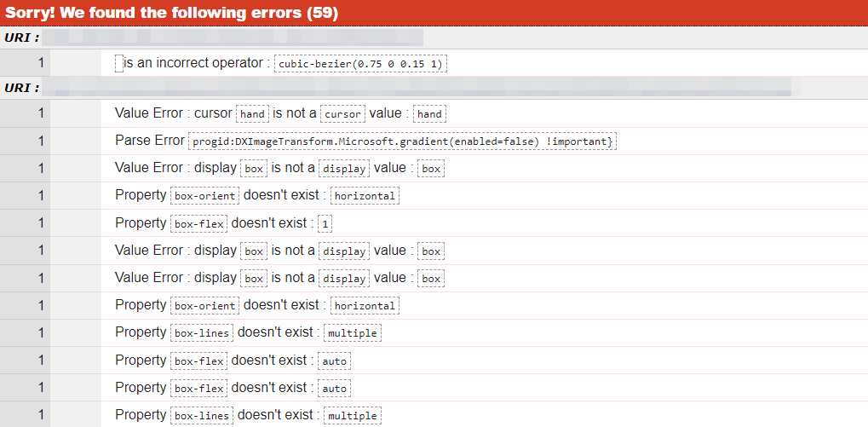Click the 'URI :' label above the cubic-bezier row

point(22,38)
